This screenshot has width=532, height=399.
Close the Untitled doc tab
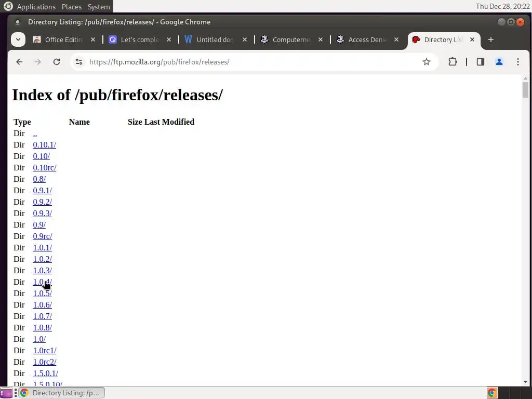pyautogui.click(x=245, y=39)
